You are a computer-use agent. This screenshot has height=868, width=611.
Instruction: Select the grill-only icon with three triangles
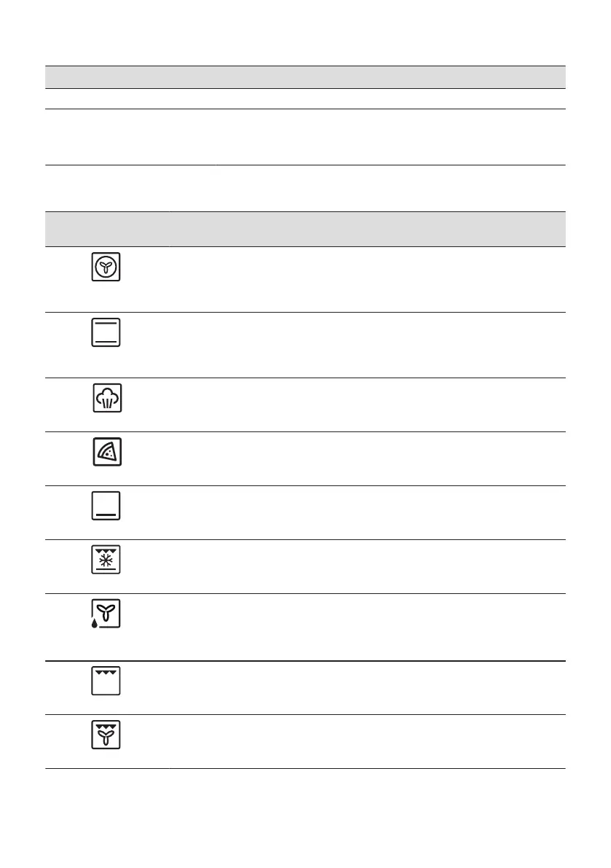[x=107, y=680]
